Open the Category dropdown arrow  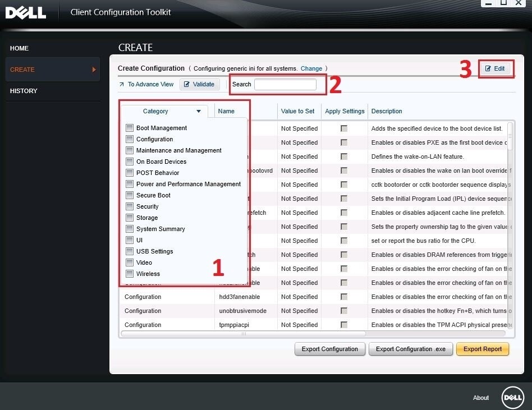point(199,111)
